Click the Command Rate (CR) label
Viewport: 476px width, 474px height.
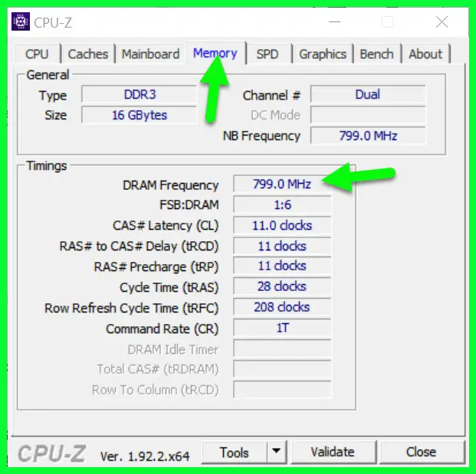[x=162, y=329]
